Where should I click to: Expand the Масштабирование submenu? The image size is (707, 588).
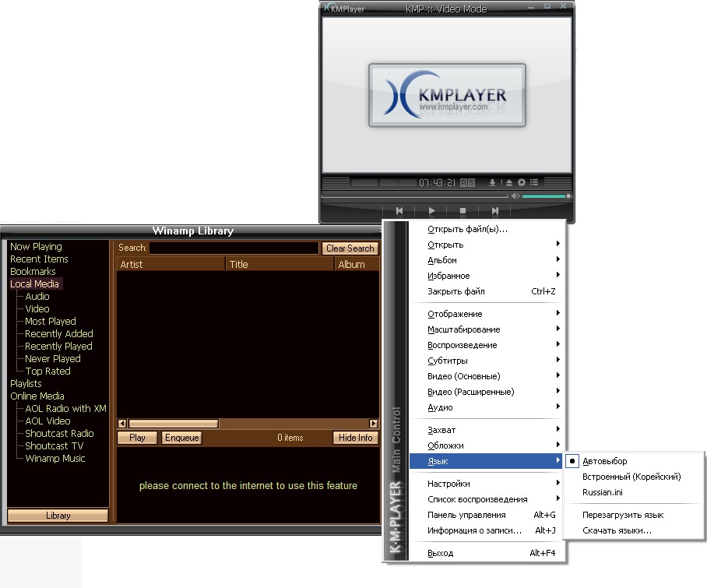click(486, 329)
